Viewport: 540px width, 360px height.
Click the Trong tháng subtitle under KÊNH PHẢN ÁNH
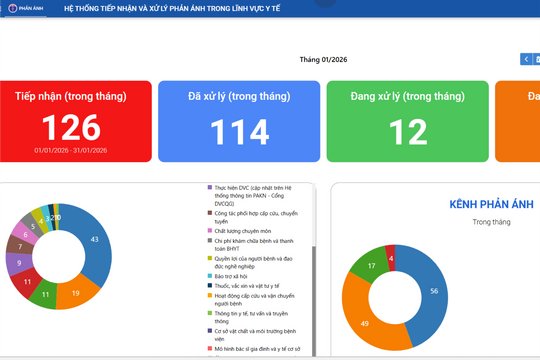pos(491,222)
